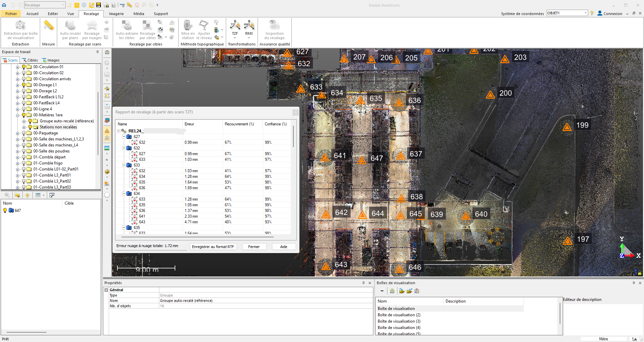
Task: Open the Mesure tool
Action: pyautogui.click(x=48, y=30)
